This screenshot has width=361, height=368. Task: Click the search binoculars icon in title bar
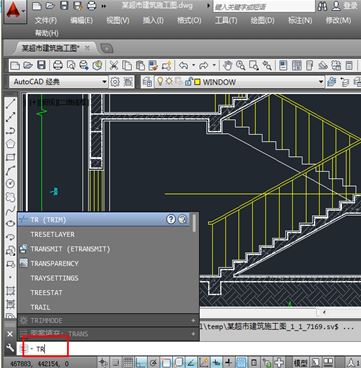coord(322,6)
